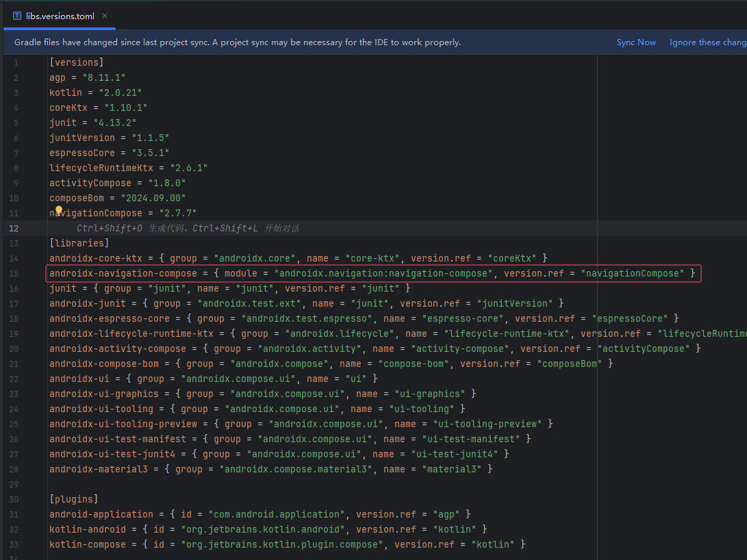The height and width of the screenshot is (560, 747).
Task: Click line number 15 in the gutter
Action: (13, 274)
